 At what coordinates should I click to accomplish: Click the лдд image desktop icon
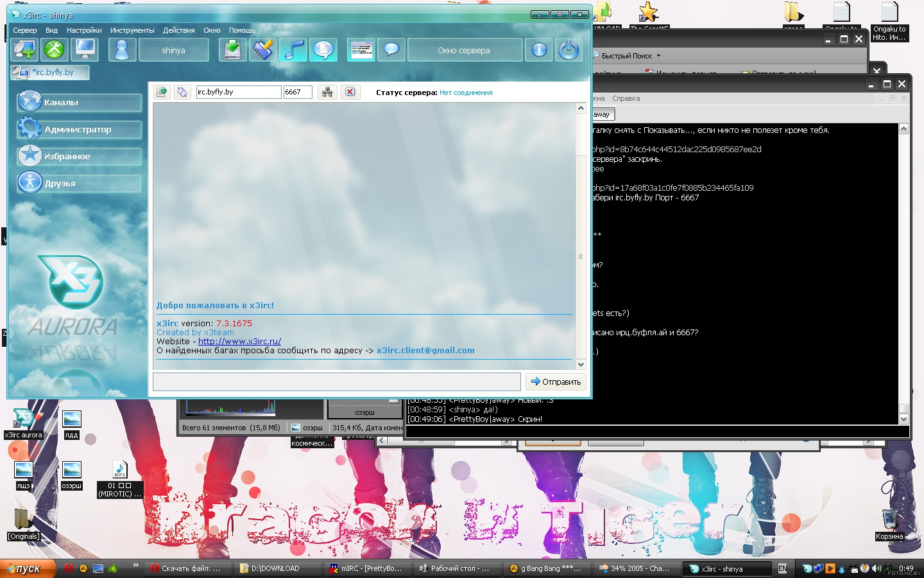tap(71, 425)
